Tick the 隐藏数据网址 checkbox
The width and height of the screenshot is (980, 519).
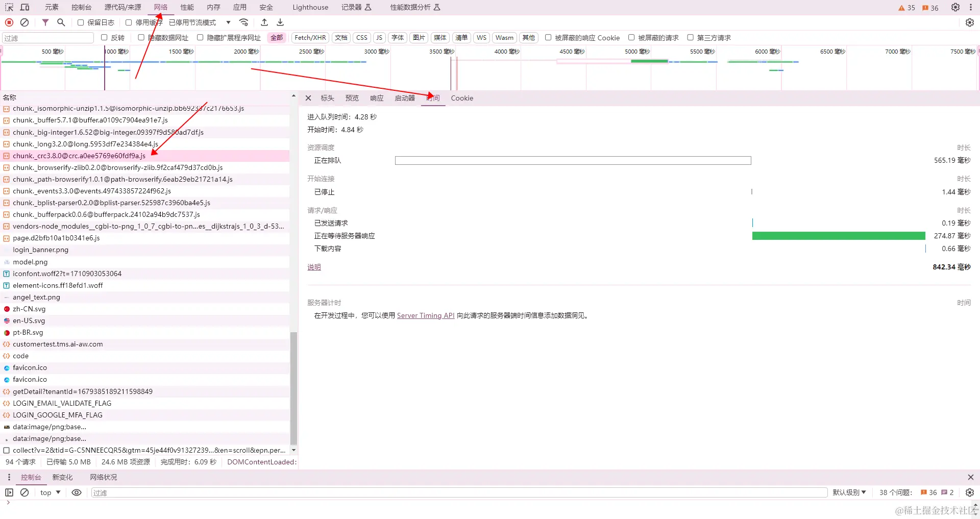click(141, 37)
